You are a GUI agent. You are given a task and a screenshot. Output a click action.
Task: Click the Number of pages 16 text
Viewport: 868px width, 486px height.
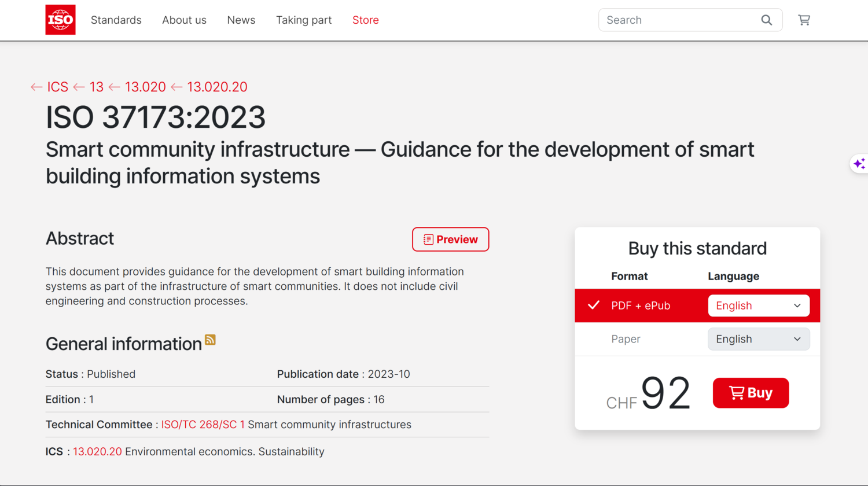pos(330,400)
